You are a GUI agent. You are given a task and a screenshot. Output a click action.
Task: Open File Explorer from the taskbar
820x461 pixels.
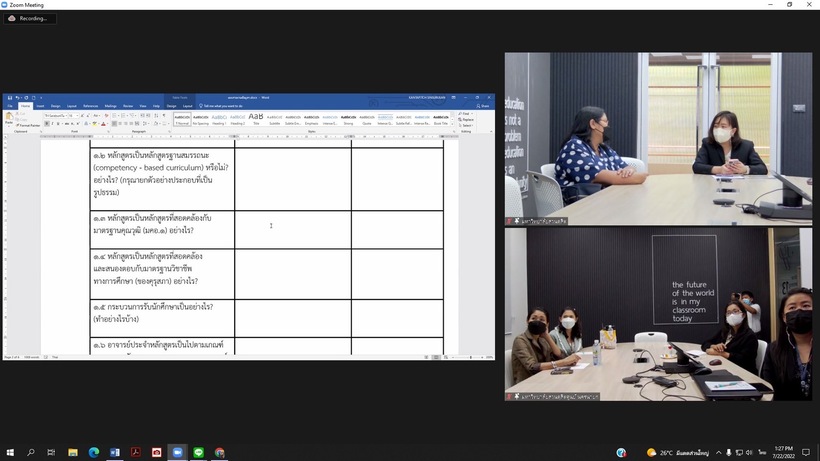[73, 452]
